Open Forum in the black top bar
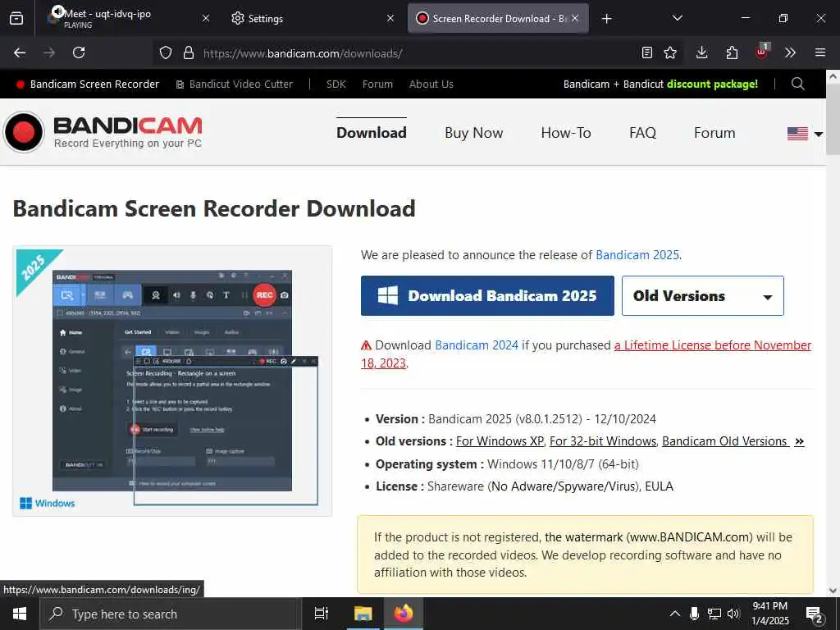The image size is (840, 630). (x=377, y=84)
